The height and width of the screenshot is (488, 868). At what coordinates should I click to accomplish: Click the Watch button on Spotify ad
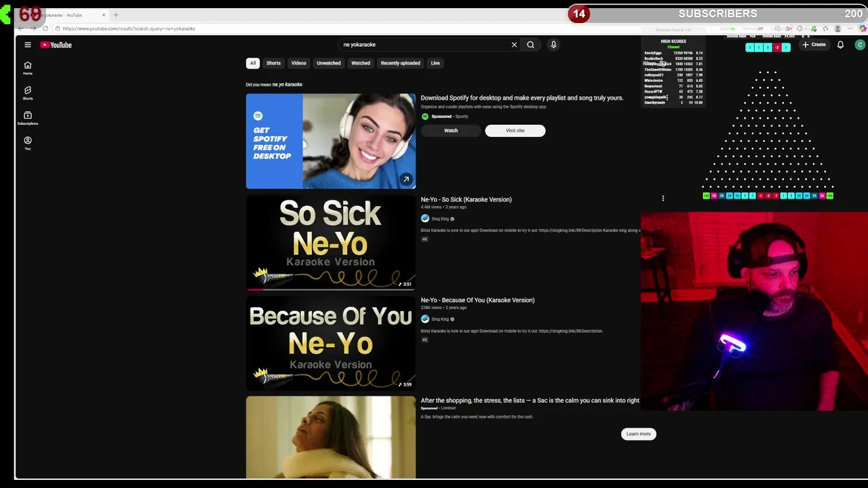coord(451,130)
